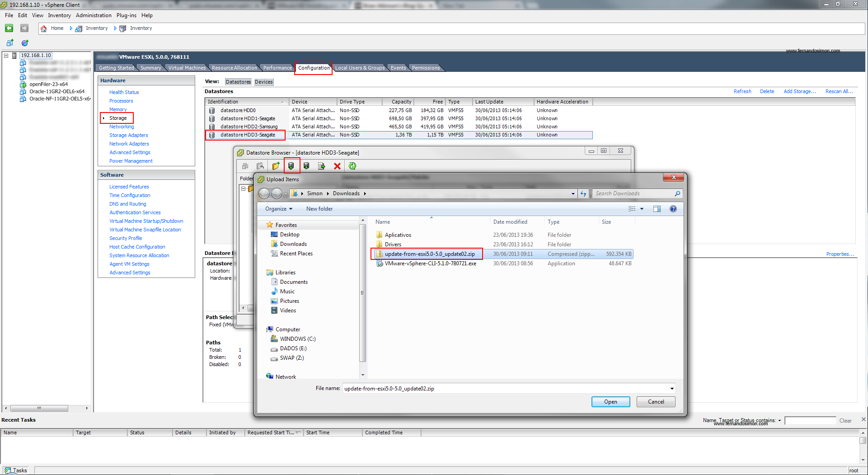Open the change view dropdown arrow
The height and width of the screenshot is (475, 868).
642,209
